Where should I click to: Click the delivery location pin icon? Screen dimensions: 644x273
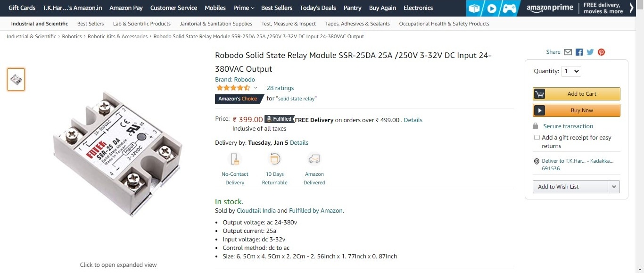536,161
